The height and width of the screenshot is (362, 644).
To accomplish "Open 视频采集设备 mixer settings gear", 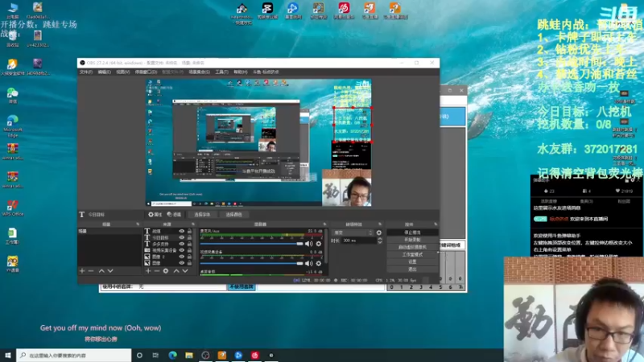I will click(x=318, y=264).
